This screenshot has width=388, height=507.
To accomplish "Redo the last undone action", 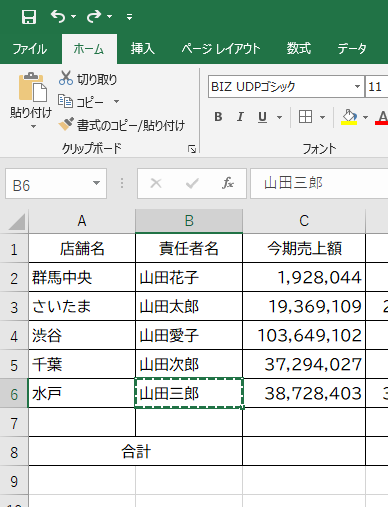I will coord(94,16).
